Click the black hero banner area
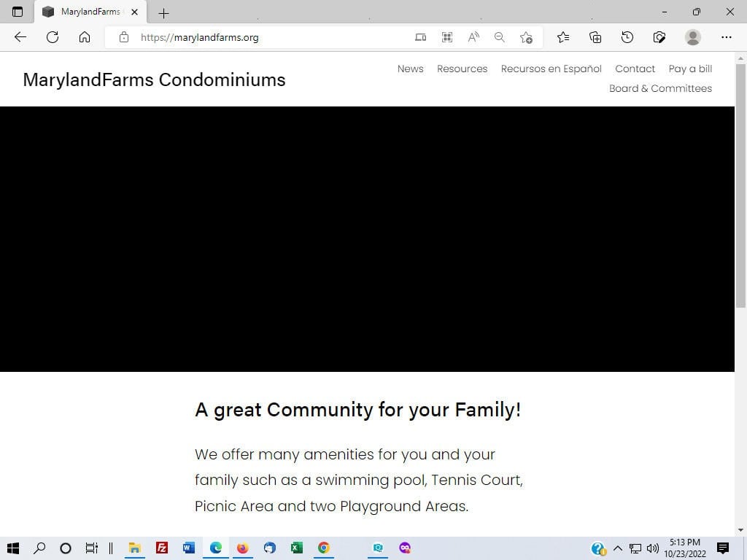 367,238
